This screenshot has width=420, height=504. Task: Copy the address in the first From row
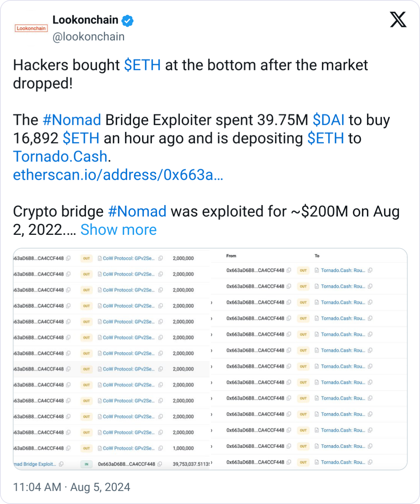point(289,270)
